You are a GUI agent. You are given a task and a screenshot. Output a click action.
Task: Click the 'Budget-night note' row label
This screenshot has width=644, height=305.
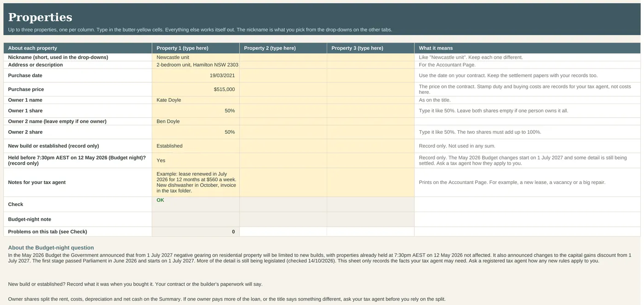point(29,219)
